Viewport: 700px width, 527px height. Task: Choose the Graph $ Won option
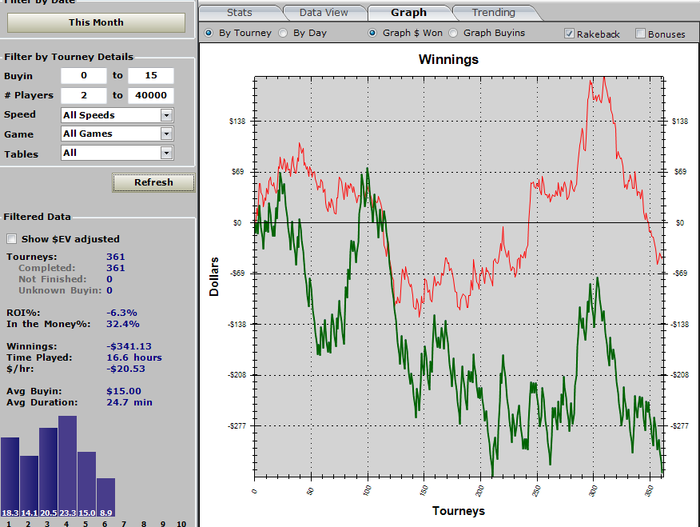(x=372, y=33)
